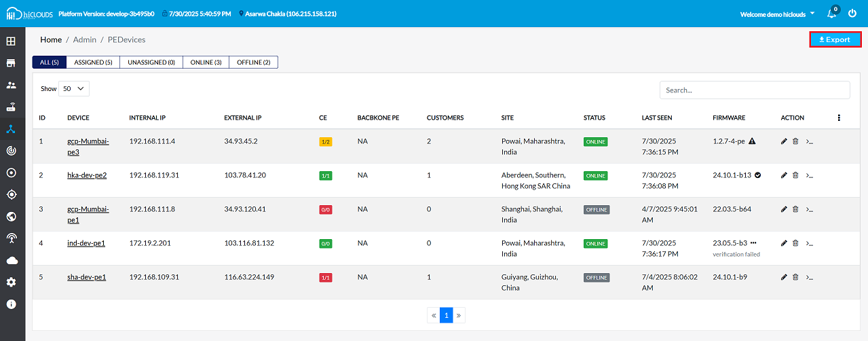Click the power logout icon
868x341 pixels.
point(852,14)
